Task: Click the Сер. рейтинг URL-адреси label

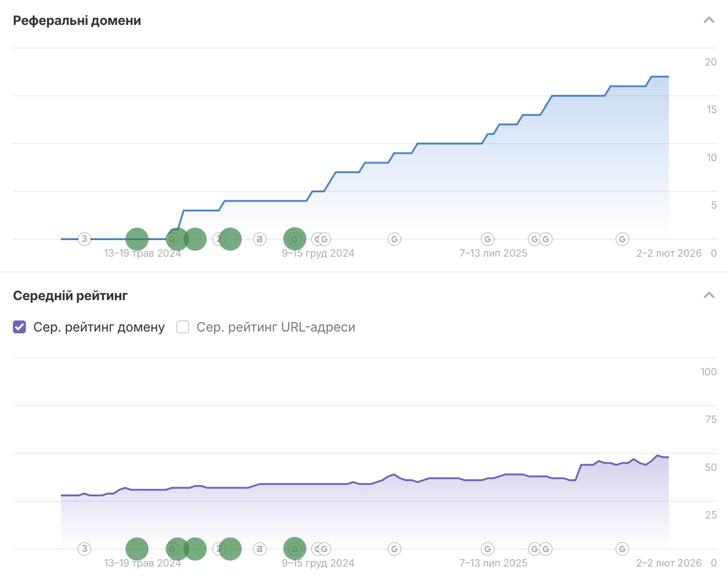Action: coord(275,327)
